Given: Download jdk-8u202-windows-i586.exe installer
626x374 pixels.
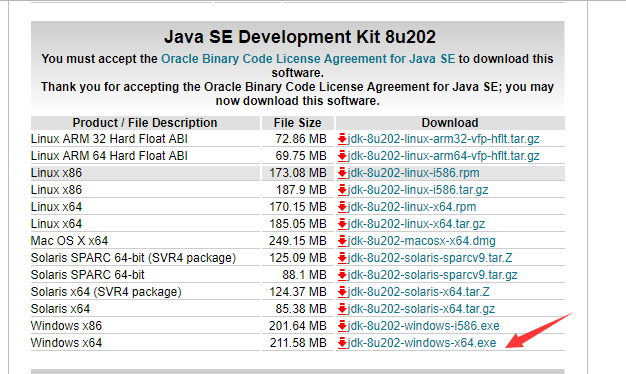Looking at the screenshot, I should coord(423,326).
